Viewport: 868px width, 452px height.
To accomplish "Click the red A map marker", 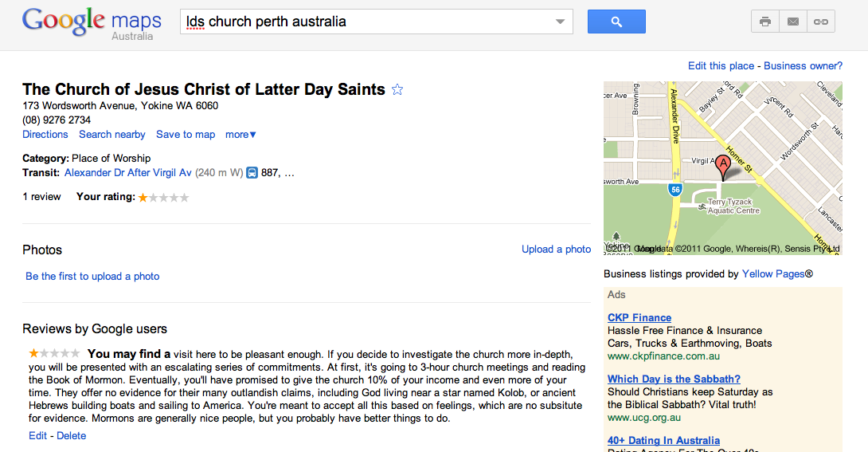I will click(723, 166).
